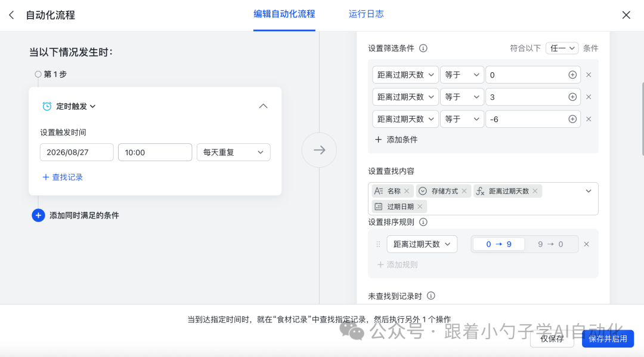Select the 第 1 步 step marker
The width and height of the screenshot is (644, 357).
coord(38,75)
